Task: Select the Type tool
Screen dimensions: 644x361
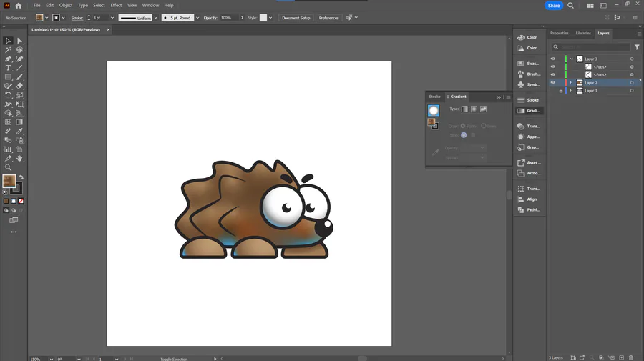Action: pyautogui.click(x=8, y=68)
